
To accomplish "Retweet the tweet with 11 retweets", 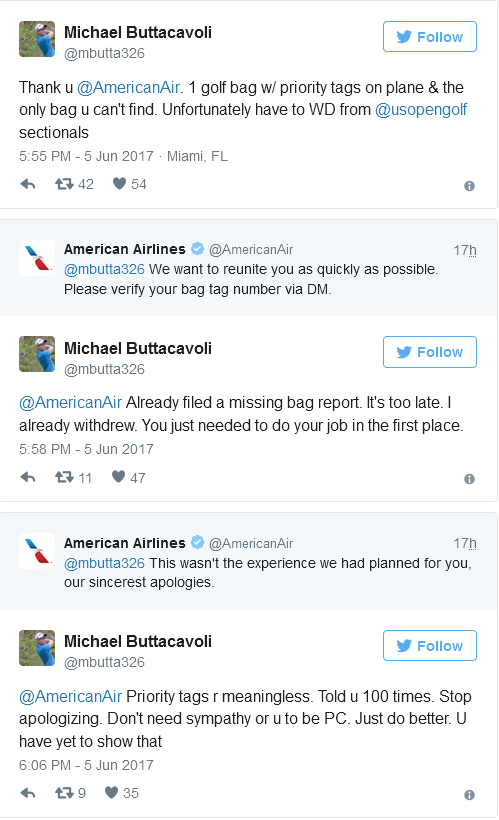I will [64, 477].
